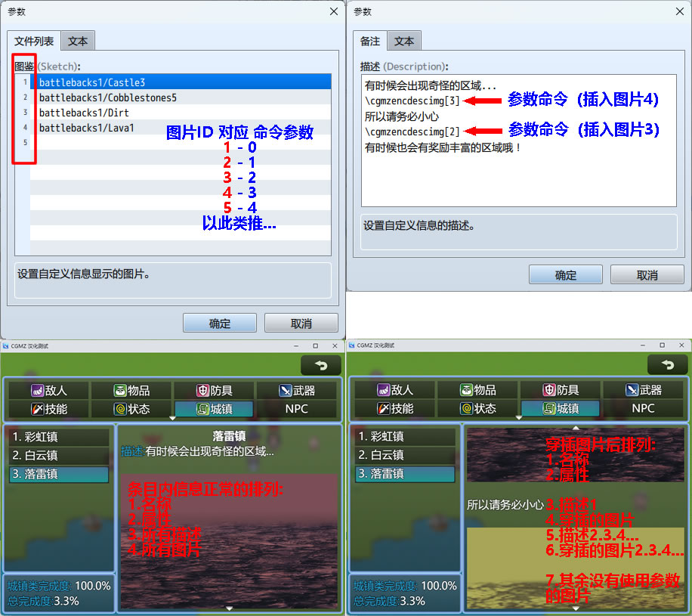Open 防具 category in left game window
692x616 pixels.
214,390
